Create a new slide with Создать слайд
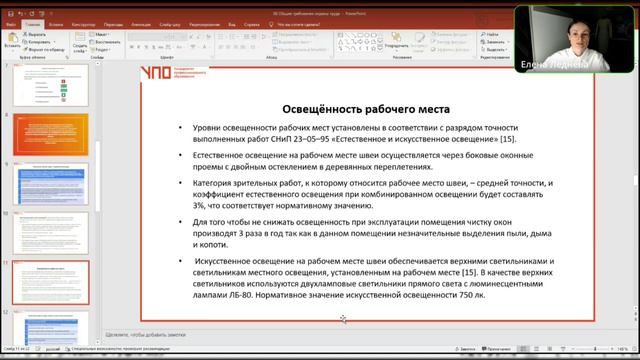640x360 pixels. [x=80, y=42]
